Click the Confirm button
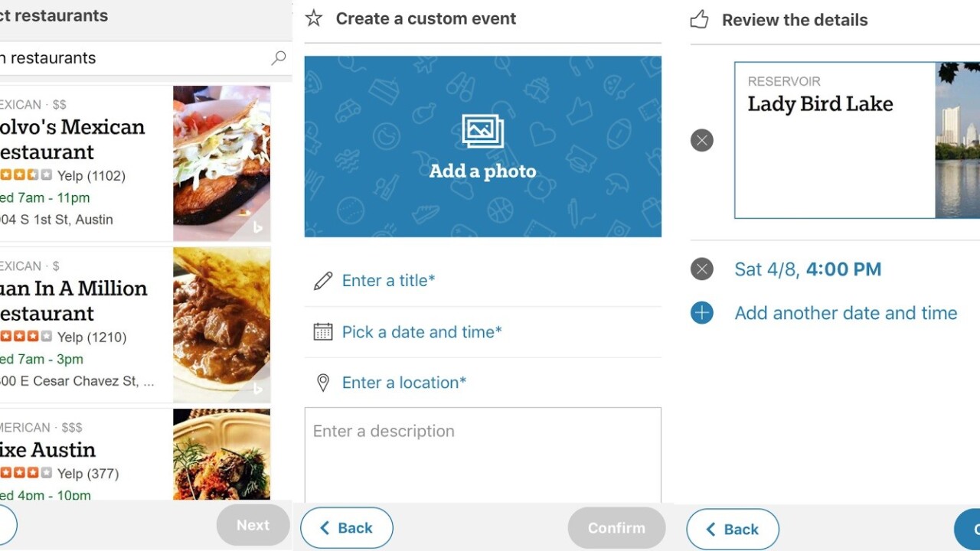This screenshot has height=551, width=980. click(616, 528)
